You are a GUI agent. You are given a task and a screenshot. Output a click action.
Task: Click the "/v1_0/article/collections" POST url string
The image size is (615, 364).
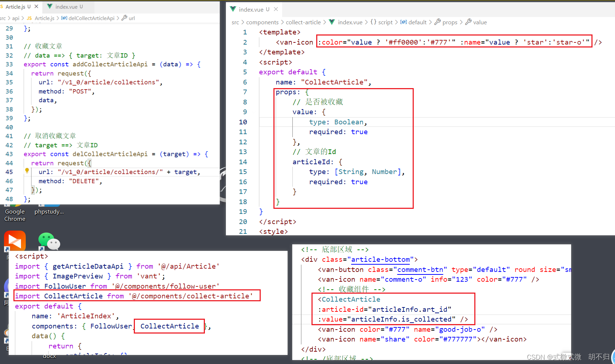[108, 82]
